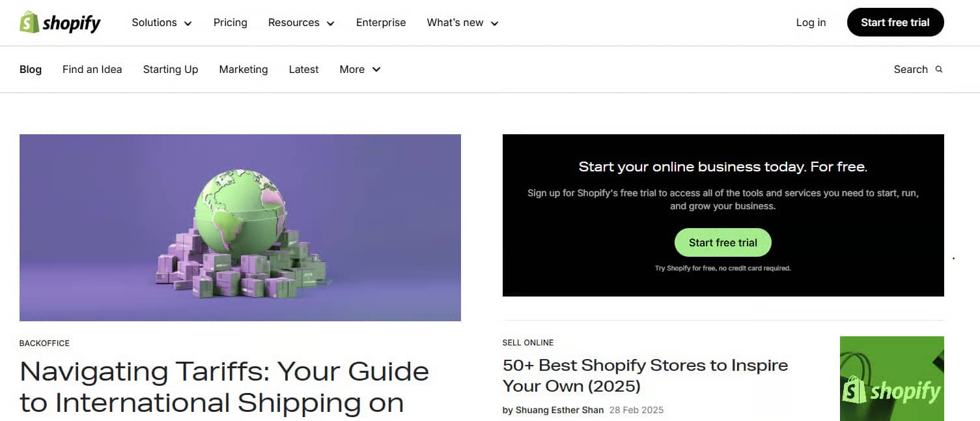Select the Blog tab
Image resolution: width=980 pixels, height=421 pixels.
pos(30,69)
